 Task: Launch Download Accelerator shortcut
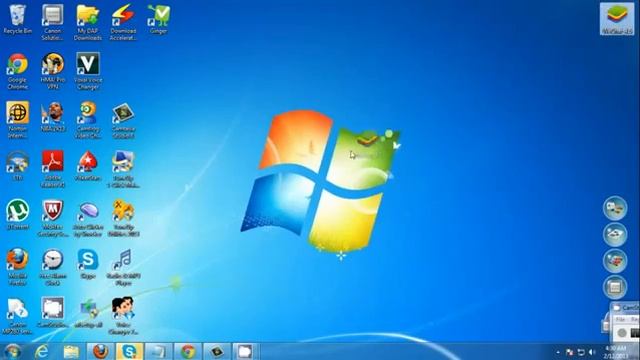[123, 22]
